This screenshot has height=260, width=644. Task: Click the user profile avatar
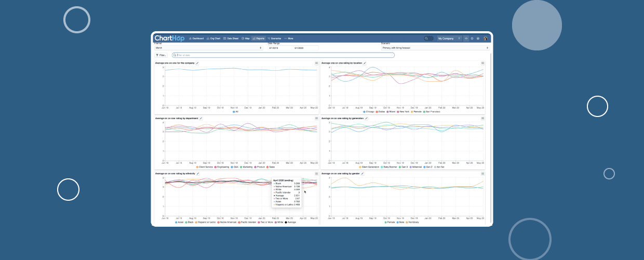pyautogui.click(x=485, y=38)
